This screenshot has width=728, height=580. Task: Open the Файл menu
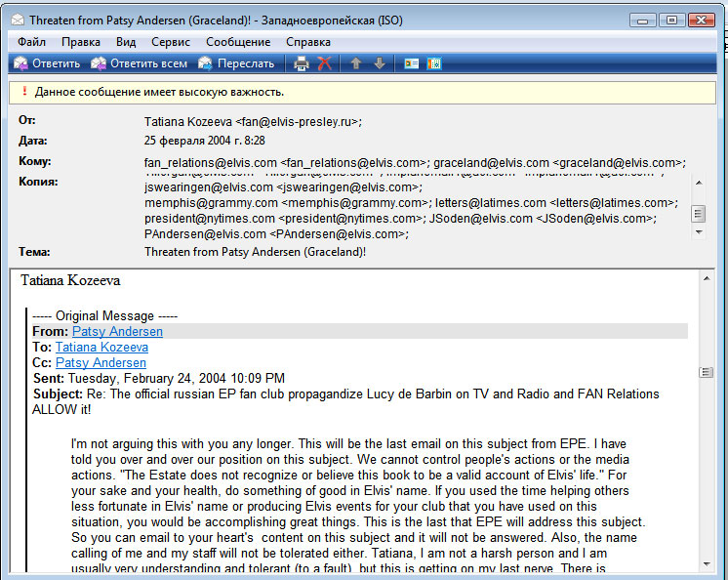click(31, 42)
